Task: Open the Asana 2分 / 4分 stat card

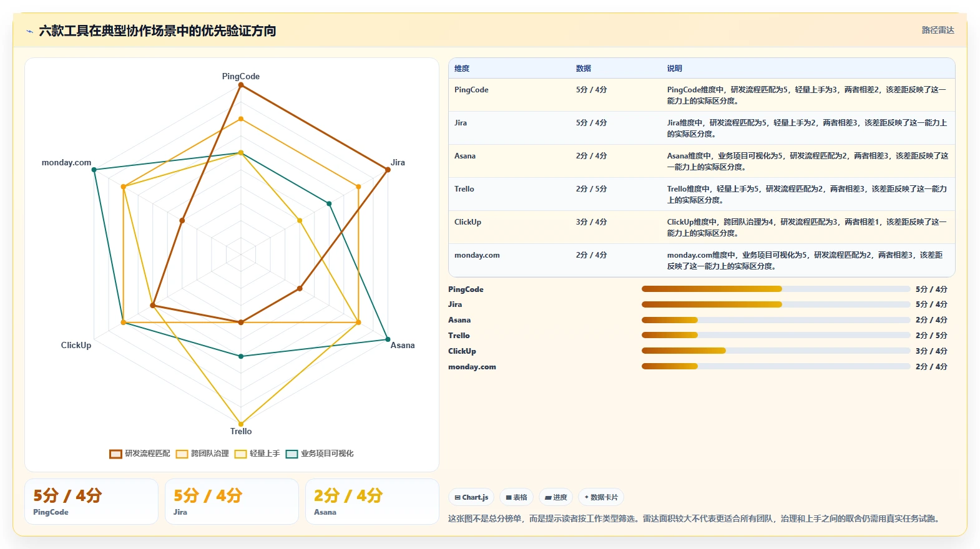Action: point(372,502)
